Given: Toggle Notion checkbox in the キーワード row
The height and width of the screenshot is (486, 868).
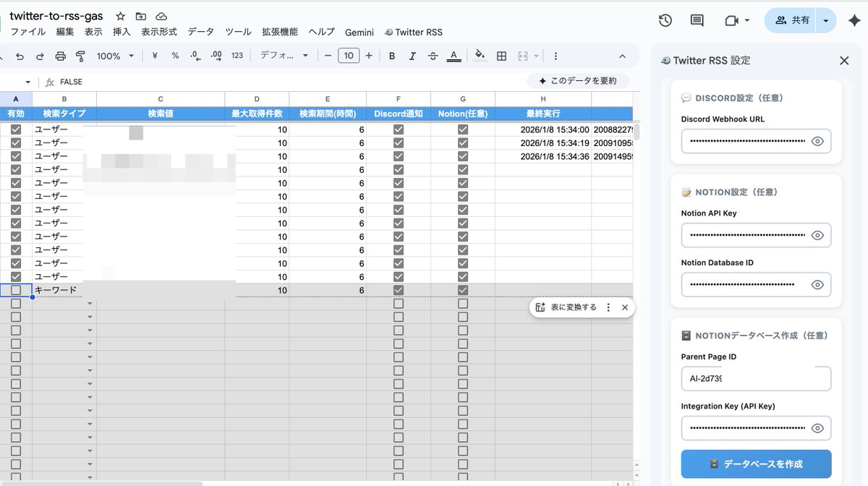Looking at the screenshot, I should 463,290.
